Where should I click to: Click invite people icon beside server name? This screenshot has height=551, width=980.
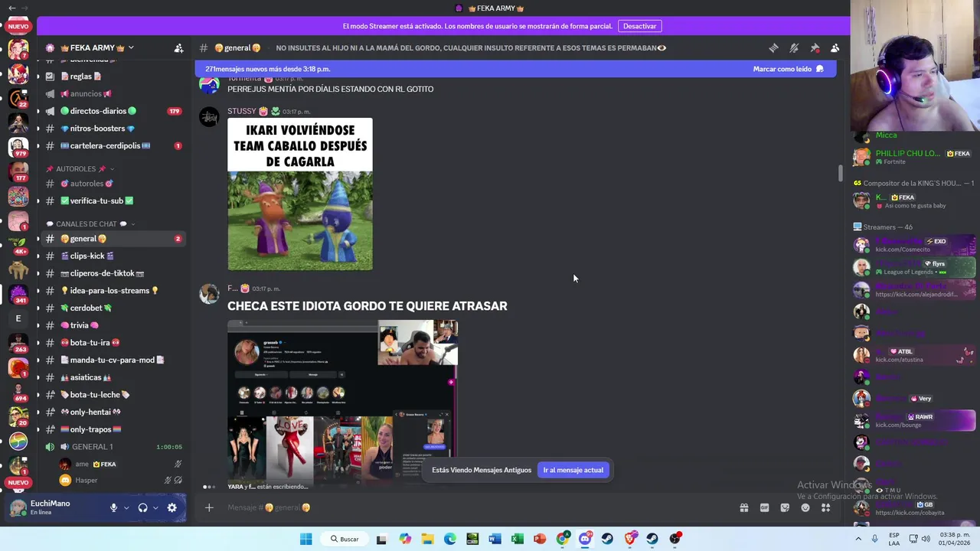178,47
